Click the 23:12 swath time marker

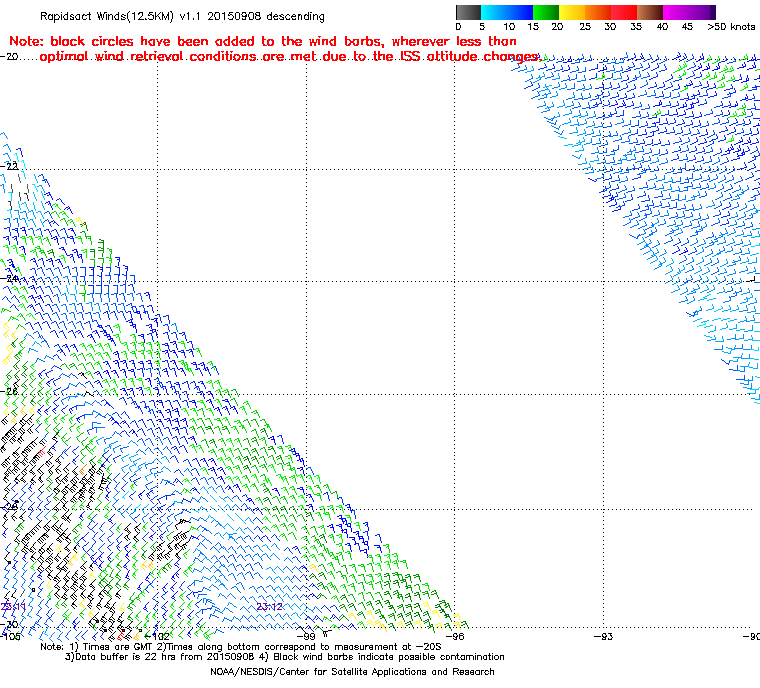pyautogui.click(x=269, y=607)
